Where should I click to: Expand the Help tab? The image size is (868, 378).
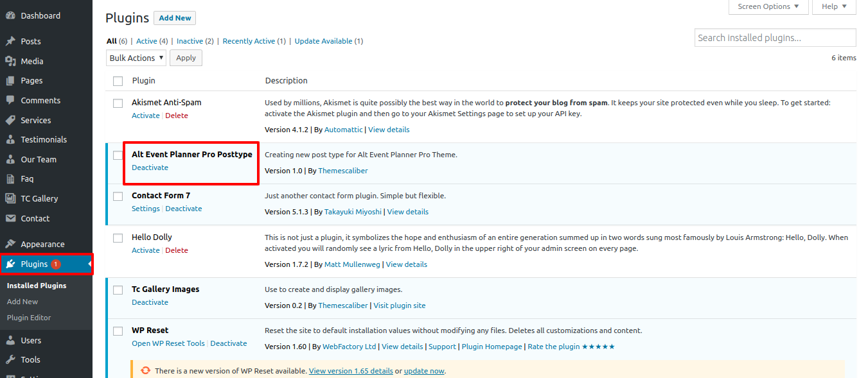[834, 6]
